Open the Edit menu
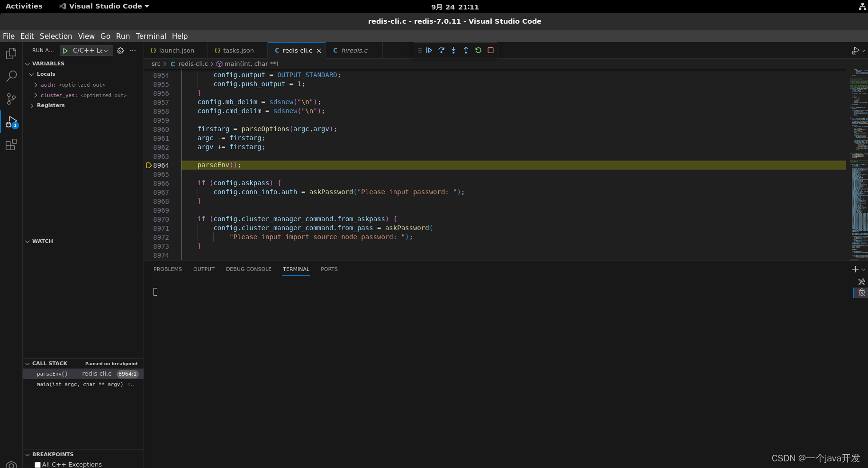 coord(27,36)
